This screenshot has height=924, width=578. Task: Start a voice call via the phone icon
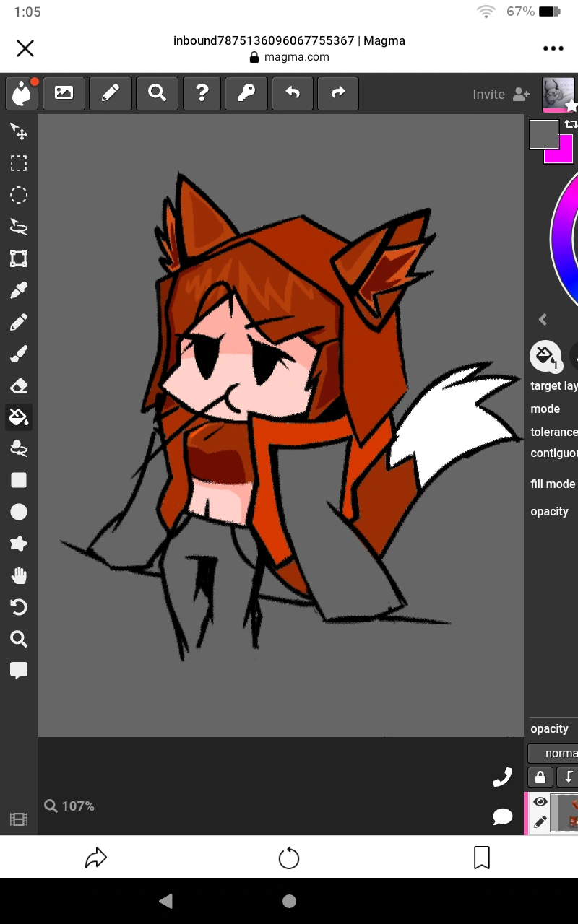click(502, 776)
